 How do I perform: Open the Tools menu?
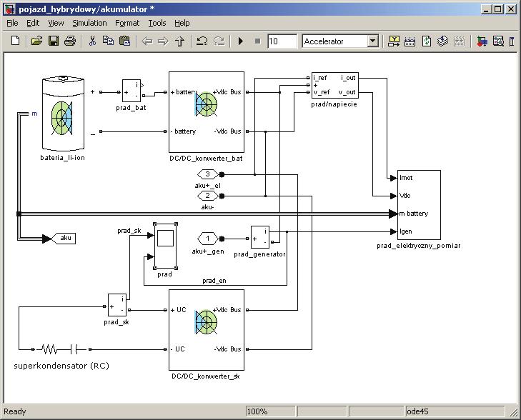[157, 23]
